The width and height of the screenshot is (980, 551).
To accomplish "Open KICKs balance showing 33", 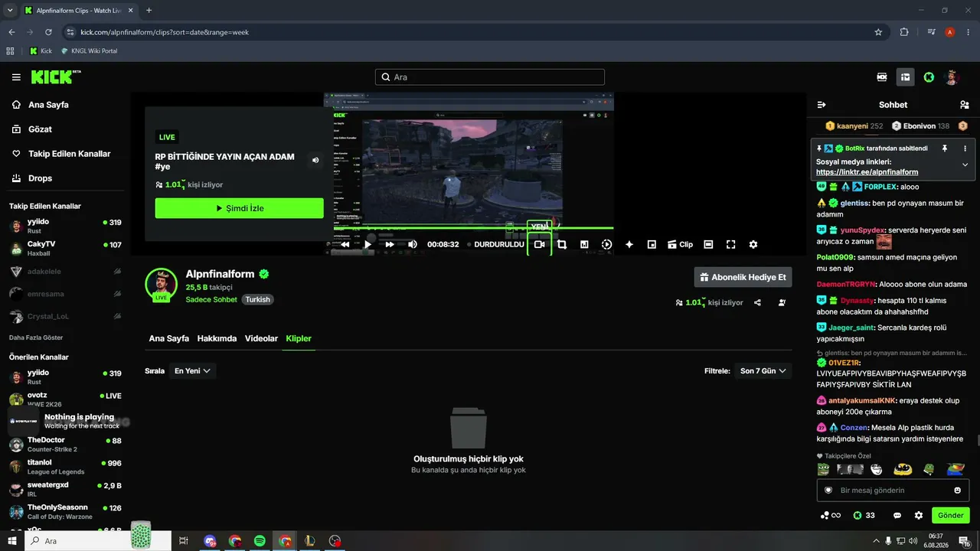I will click(864, 515).
